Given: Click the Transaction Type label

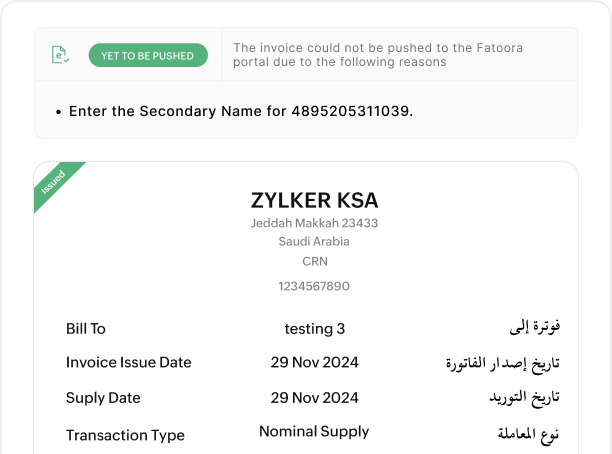Looking at the screenshot, I should click(x=125, y=435).
